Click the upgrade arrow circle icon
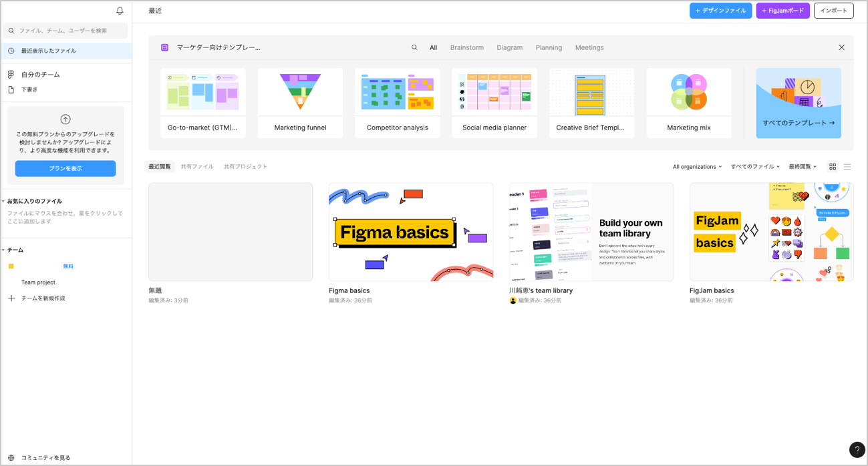 pyautogui.click(x=65, y=120)
